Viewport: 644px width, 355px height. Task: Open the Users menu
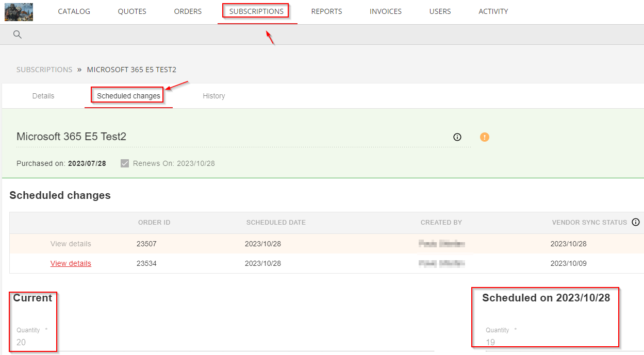(x=440, y=11)
